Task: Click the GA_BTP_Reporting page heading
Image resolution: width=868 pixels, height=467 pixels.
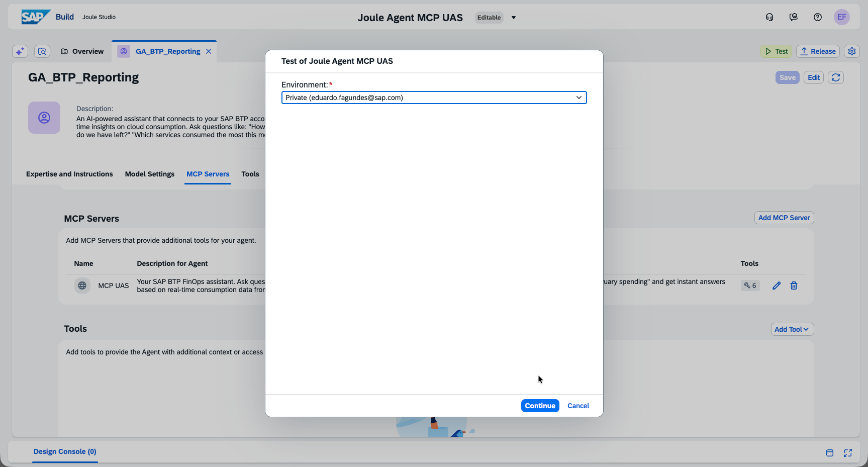Action: [x=83, y=77]
